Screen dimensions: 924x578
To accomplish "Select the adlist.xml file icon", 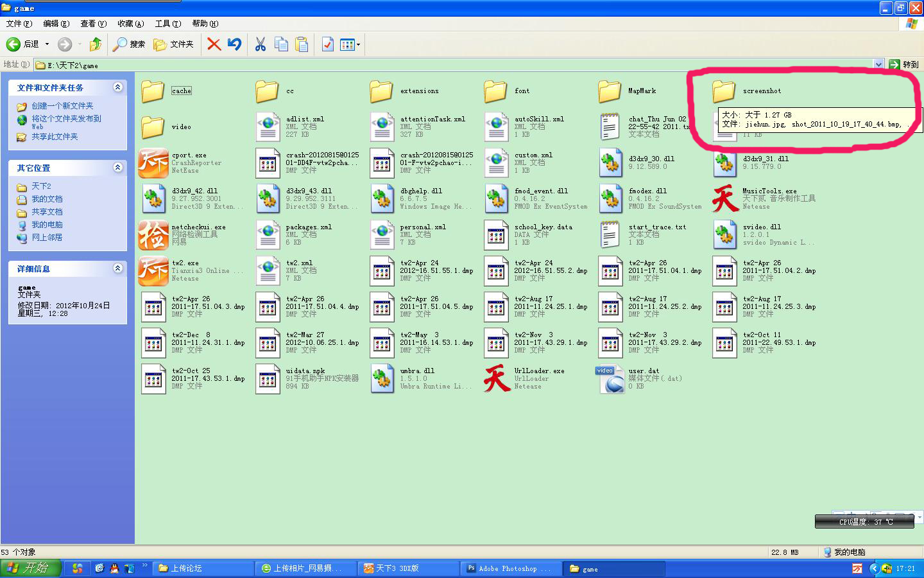I will [x=268, y=127].
